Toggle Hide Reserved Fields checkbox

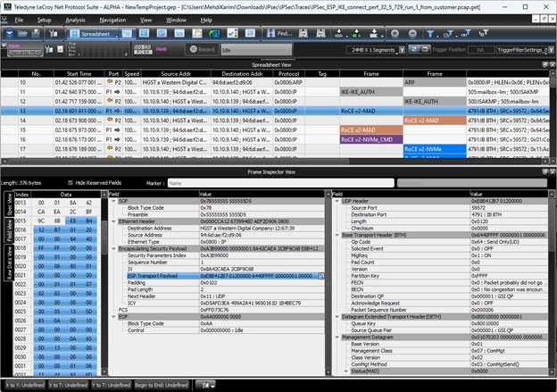tap(71, 183)
